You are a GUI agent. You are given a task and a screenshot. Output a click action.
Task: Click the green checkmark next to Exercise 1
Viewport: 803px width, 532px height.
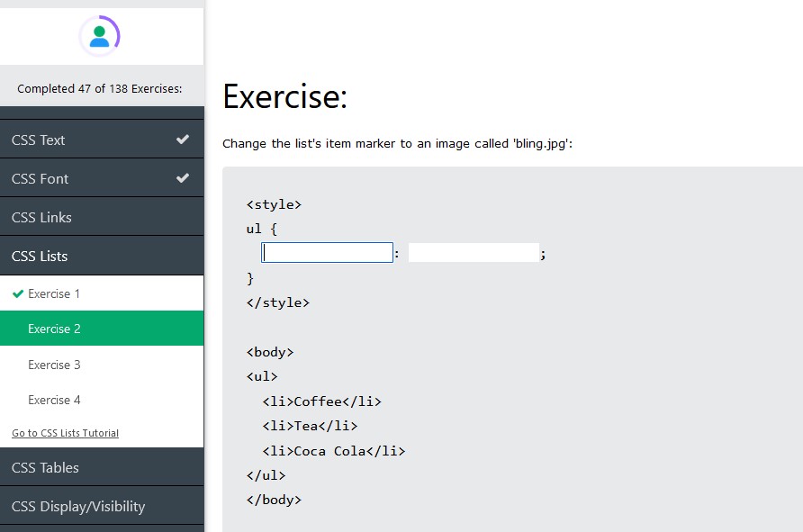click(16, 293)
